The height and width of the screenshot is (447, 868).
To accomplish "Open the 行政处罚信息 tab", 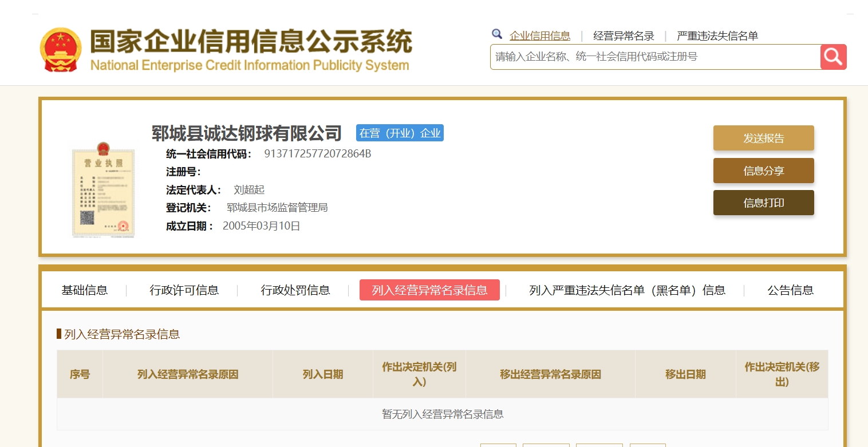I will point(295,290).
